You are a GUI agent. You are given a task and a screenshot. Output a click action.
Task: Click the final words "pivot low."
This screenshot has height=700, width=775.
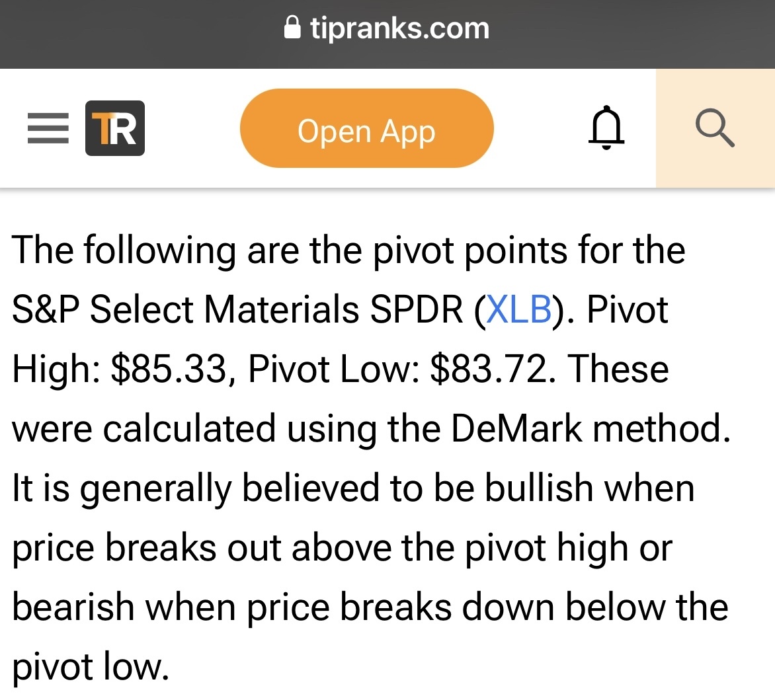[x=91, y=666]
